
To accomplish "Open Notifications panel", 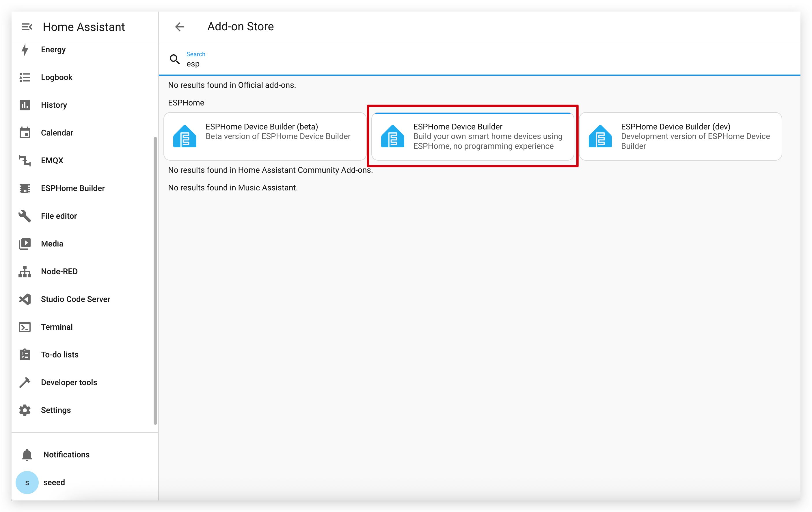I will (x=84, y=455).
